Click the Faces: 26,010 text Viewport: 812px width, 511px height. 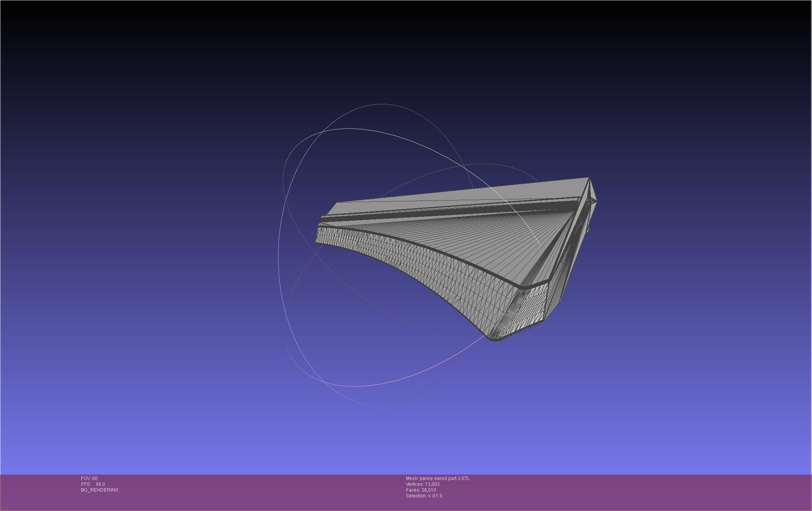[421, 490]
